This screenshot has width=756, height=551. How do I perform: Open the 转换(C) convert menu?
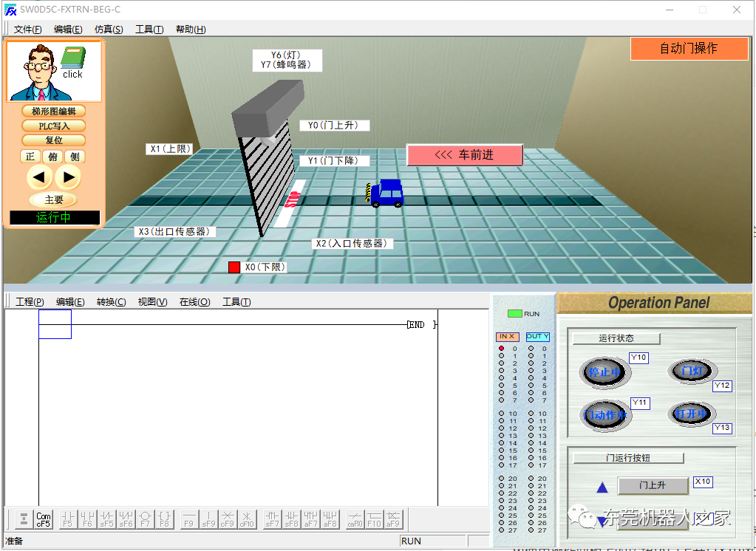(x=111, y=302)
